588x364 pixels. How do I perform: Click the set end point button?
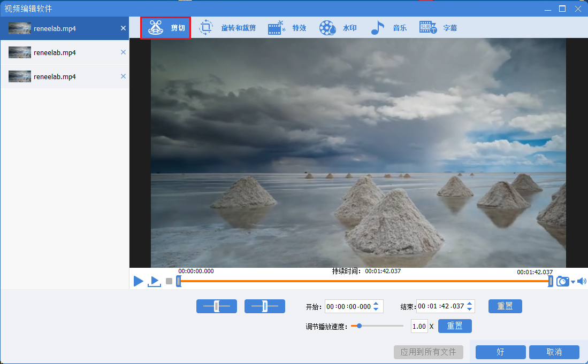coord(265,306)
